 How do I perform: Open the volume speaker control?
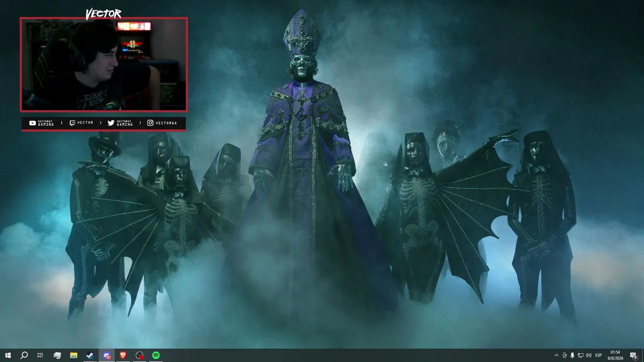point(589,355)
